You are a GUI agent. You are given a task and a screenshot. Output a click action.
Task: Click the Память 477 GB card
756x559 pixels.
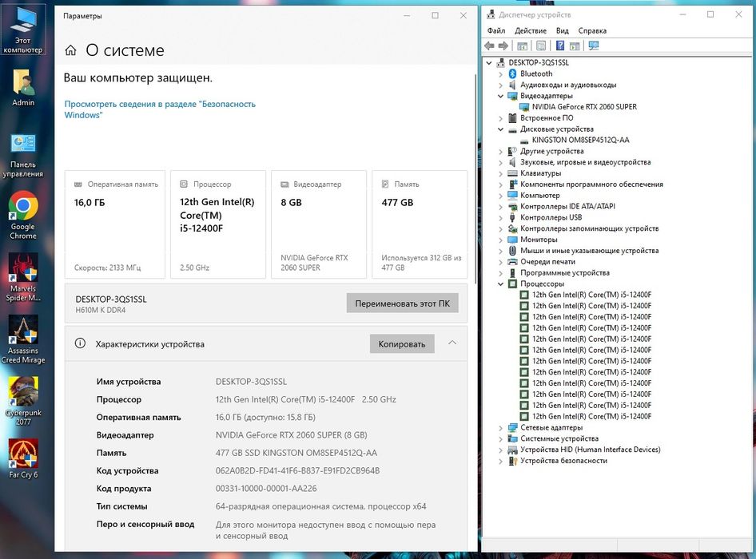pyautogui.click(x=420, y=224)
